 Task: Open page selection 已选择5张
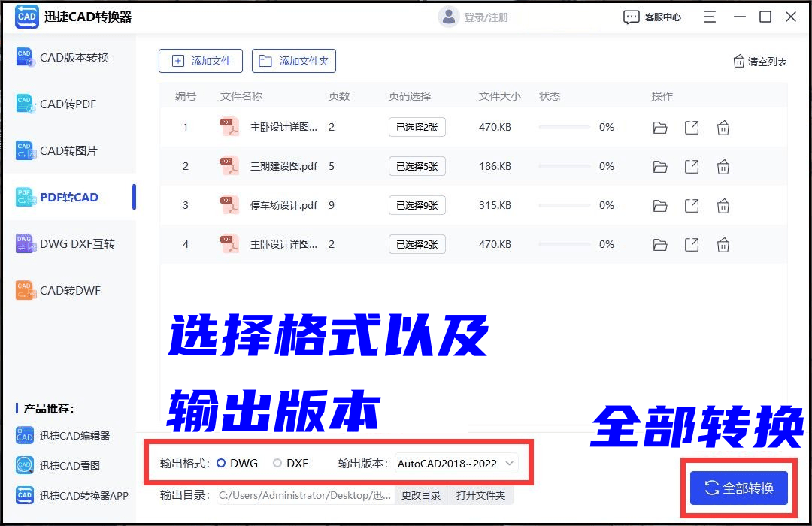pos(417,166)
